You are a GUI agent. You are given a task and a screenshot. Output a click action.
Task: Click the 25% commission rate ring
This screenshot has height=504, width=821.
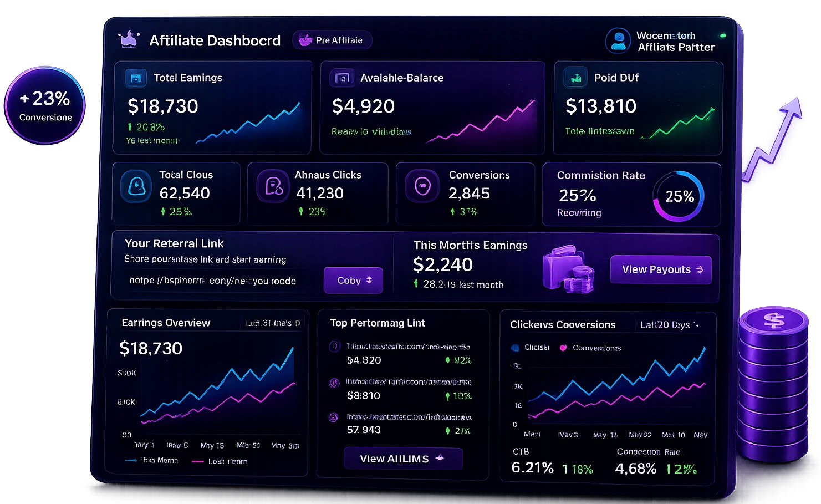679,196
